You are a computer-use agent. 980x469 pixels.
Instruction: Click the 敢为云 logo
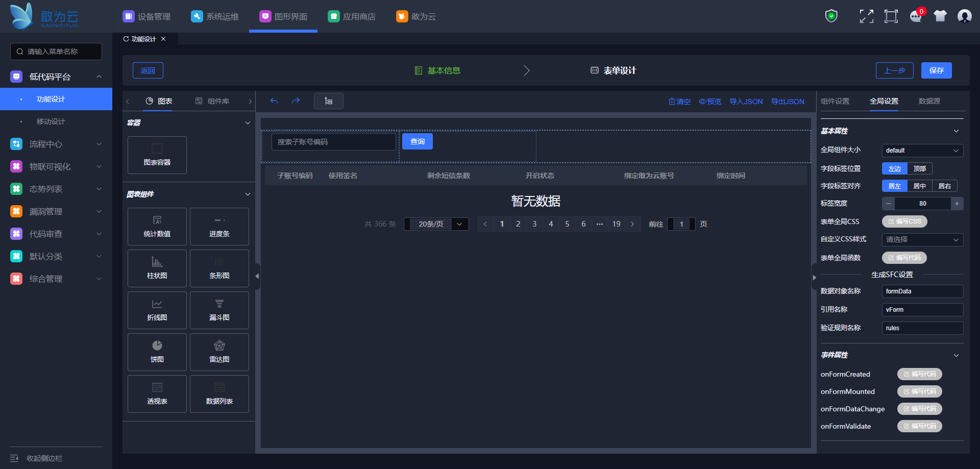pos(44,16)
